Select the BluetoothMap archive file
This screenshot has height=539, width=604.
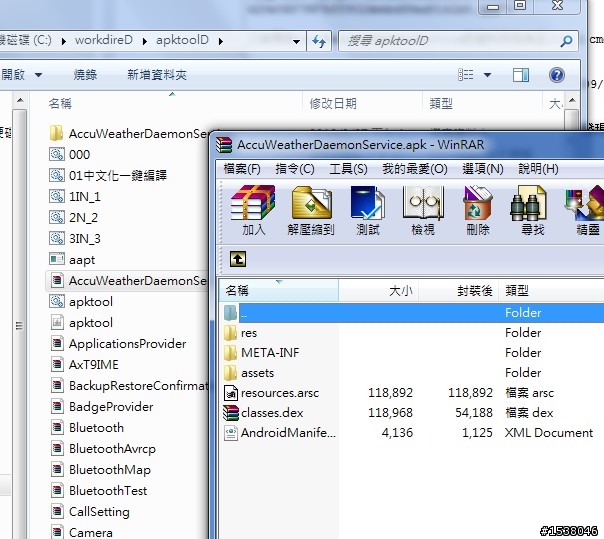click(101, 470)
